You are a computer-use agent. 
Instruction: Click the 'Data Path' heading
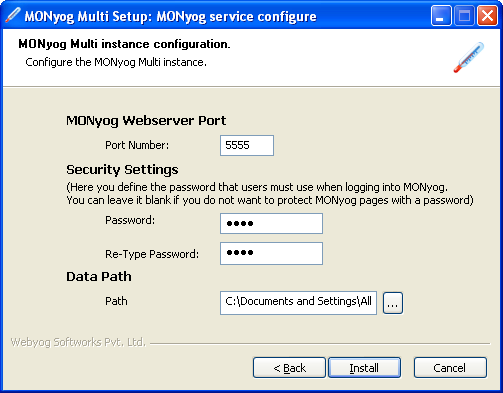click(99, 277)
